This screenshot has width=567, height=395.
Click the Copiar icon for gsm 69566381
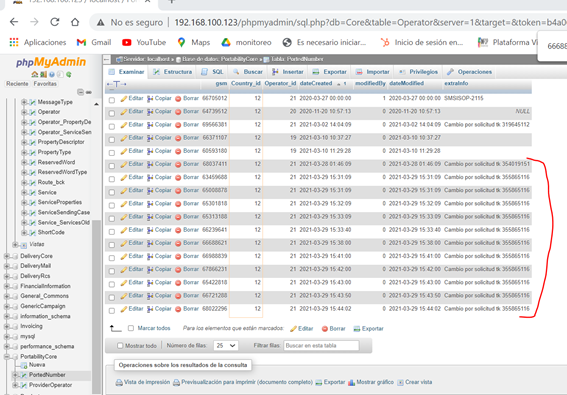coord(150,125)
